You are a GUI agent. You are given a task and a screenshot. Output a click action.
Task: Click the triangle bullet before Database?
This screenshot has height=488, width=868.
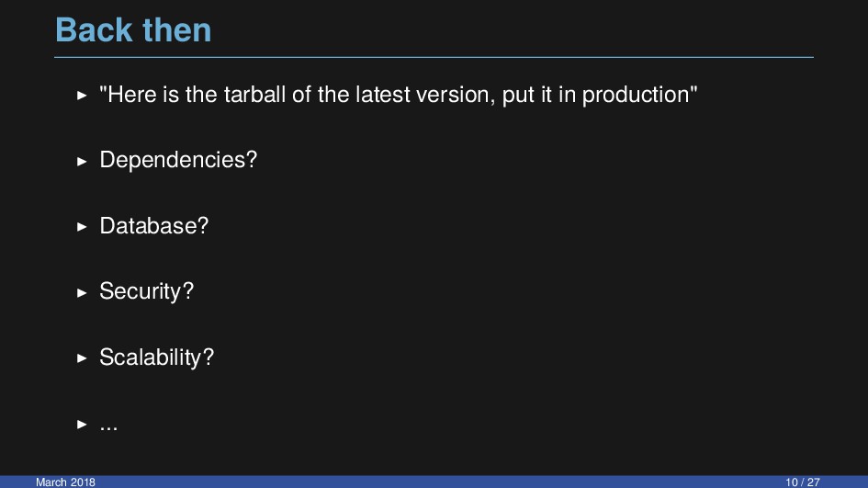(x=82, y=227)
